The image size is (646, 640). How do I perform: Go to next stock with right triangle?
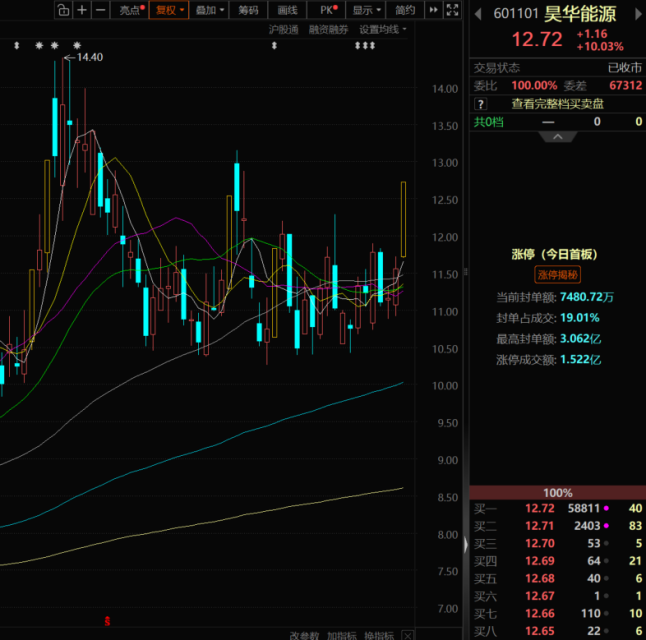click(x=638, y=14)
